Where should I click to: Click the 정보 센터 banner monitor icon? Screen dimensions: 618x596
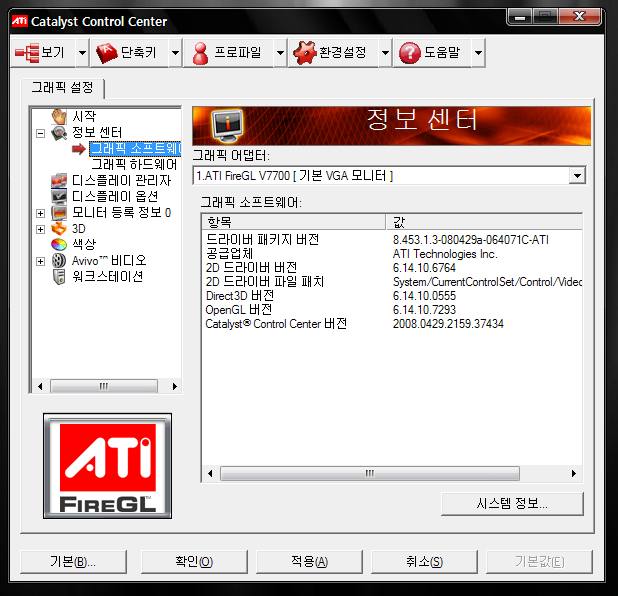[227, 126]
